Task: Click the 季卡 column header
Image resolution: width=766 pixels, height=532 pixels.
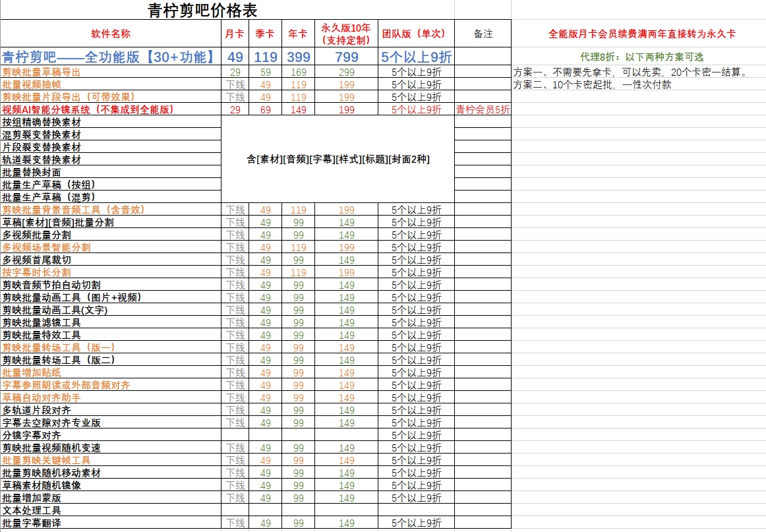Action: coord(265,34)
